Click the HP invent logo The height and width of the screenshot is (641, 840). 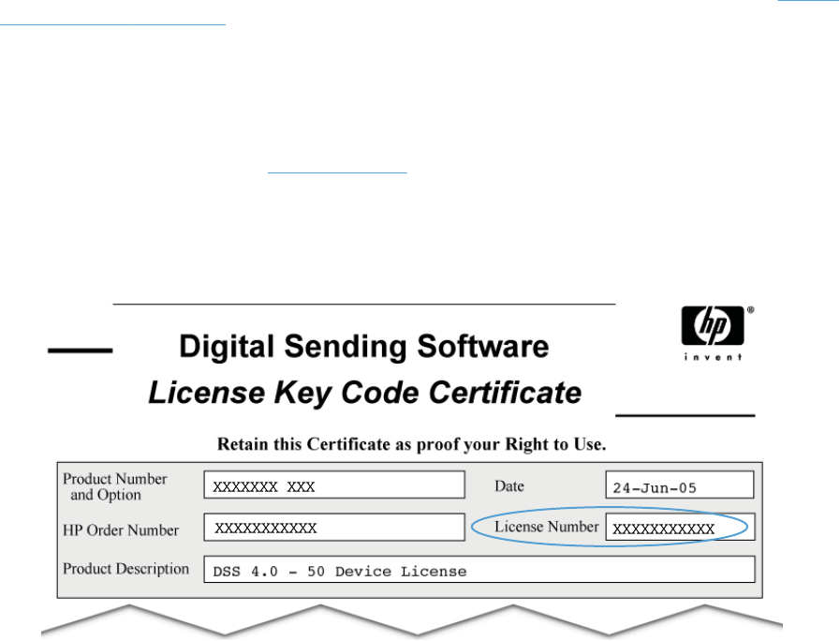pyautogui.click(x=716, y=333)
